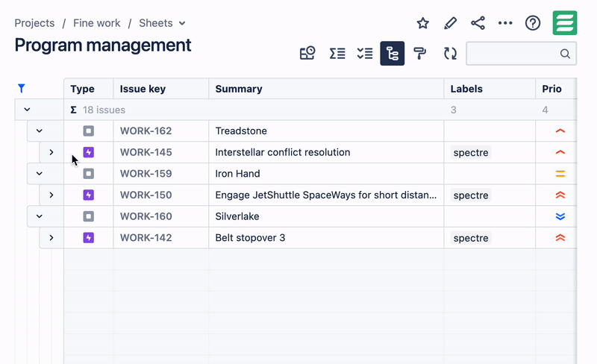Toggle the active hierarchy tree icon
Viewport: 597px width, 364px height.
click(393, 53)
